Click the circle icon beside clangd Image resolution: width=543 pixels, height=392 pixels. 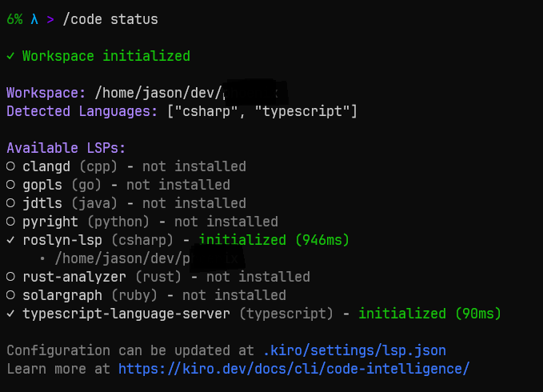[10, 166]
